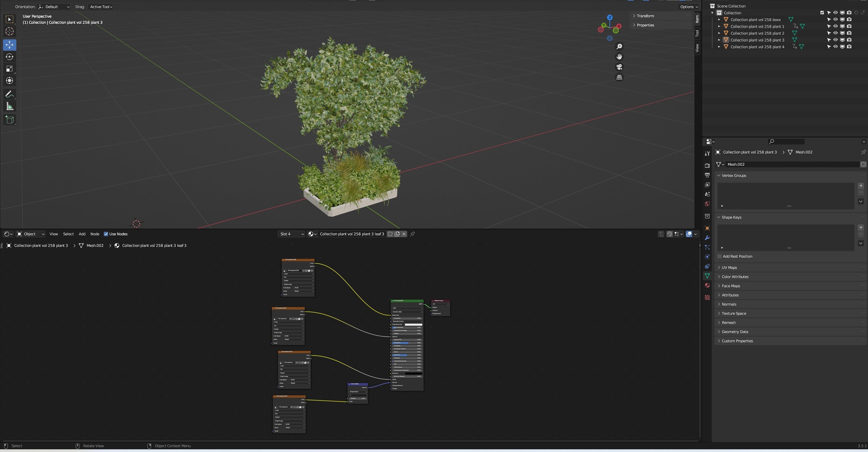Toggle fake user shield for material
The width and height of the screenshot is (868, 452).
coord(390,234)
